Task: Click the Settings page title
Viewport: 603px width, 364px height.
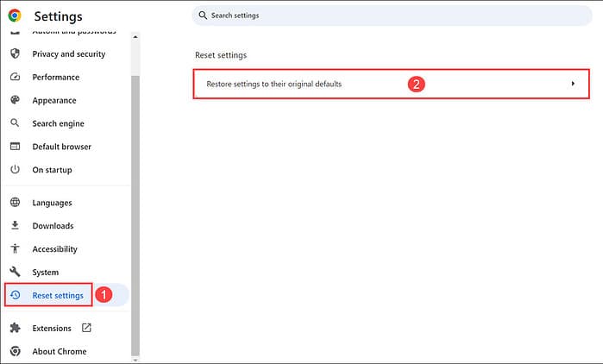Action: [58, 16]
